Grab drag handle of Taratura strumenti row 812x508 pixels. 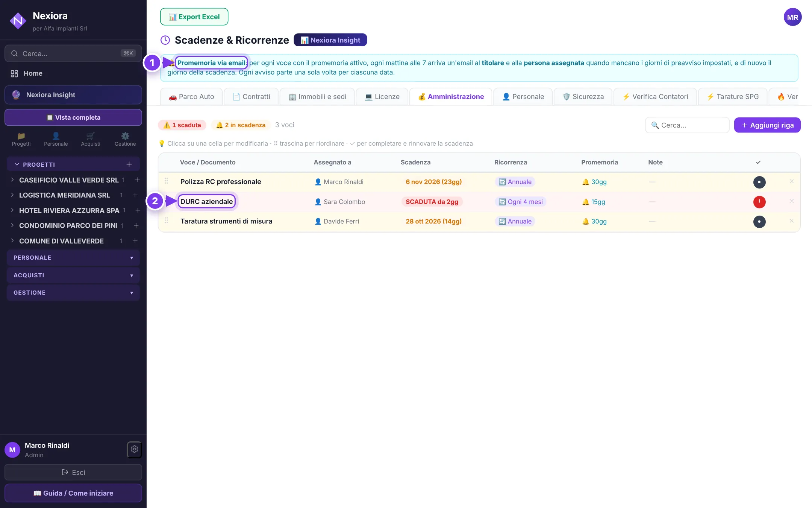(x=166, y=221)
